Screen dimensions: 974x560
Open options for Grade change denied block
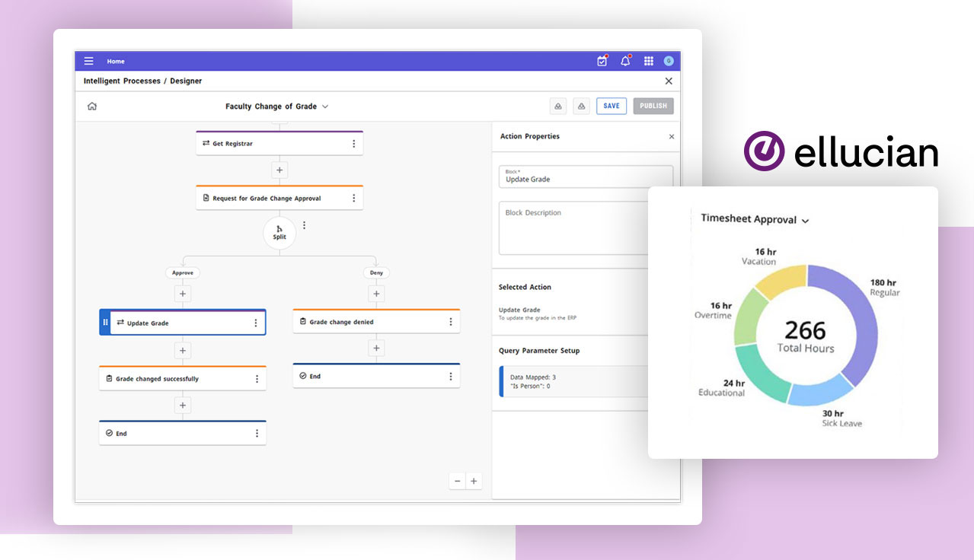[x=450, y=322]
